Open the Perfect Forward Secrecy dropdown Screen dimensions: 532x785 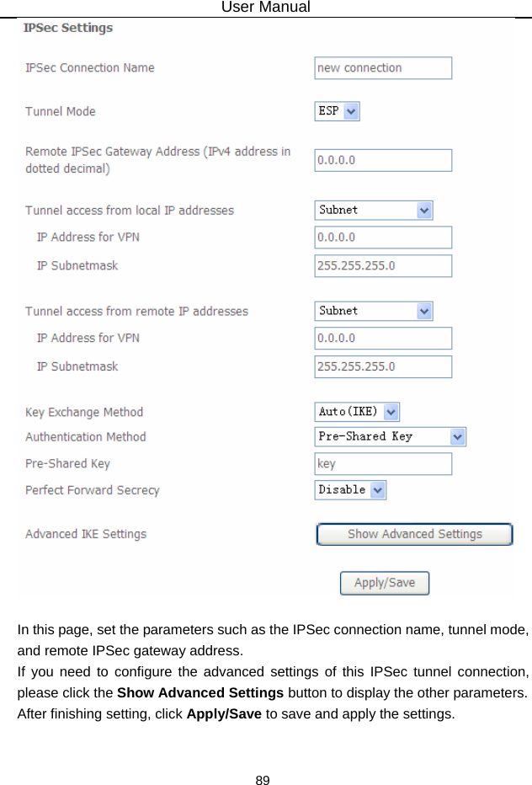pos(351,489)
